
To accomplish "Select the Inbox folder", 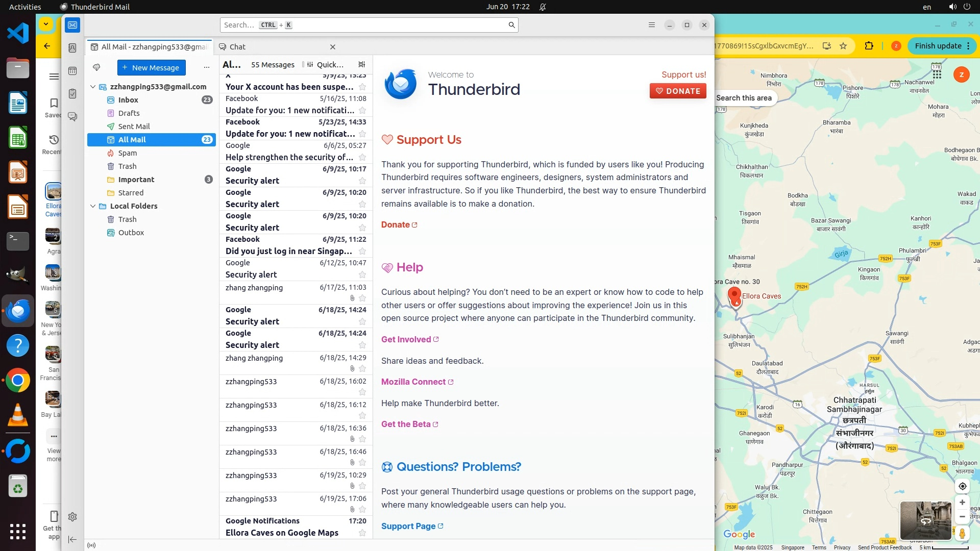I will coord(128,100).
